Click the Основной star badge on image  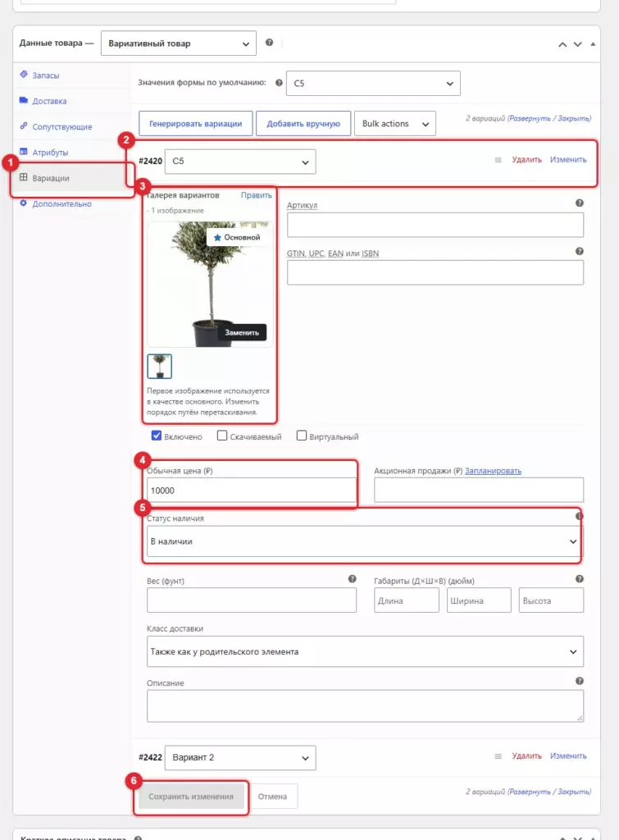pos(237,237)
